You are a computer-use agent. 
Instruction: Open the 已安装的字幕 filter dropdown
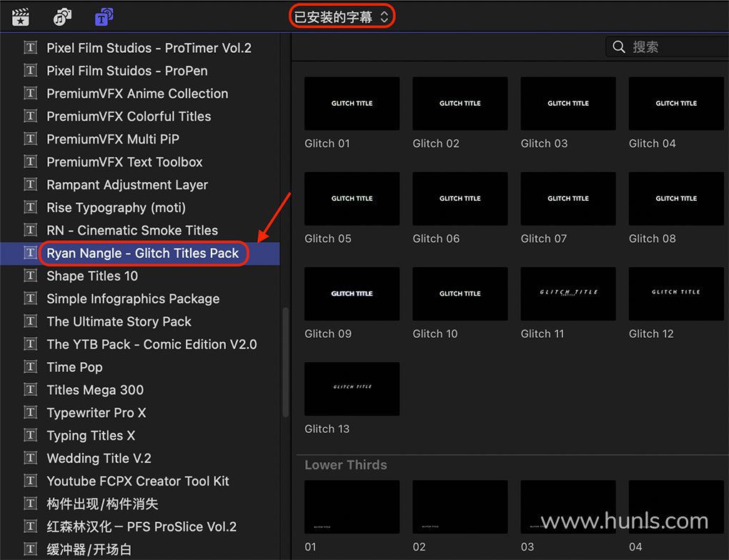(342, 17)
